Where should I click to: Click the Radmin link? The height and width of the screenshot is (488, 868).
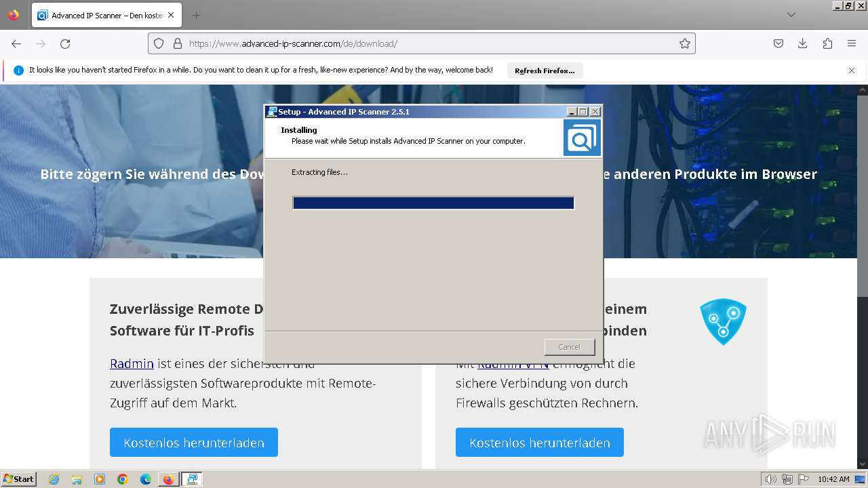pyautogui.click(x=132, y=364)
